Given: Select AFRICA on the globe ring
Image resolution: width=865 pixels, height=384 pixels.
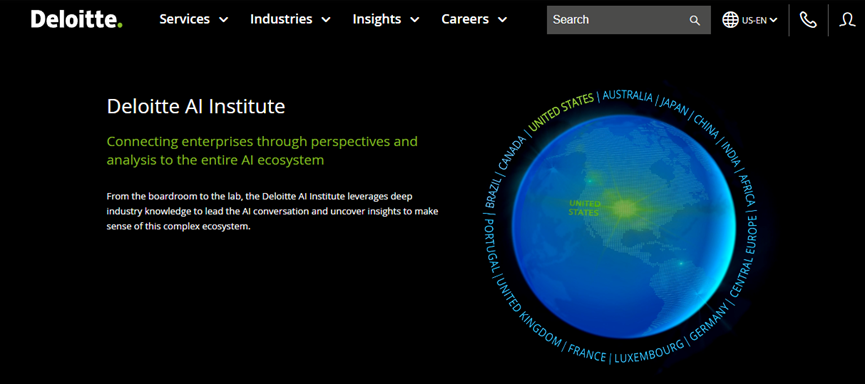Looking at the screenshot, I should (746, 191).
